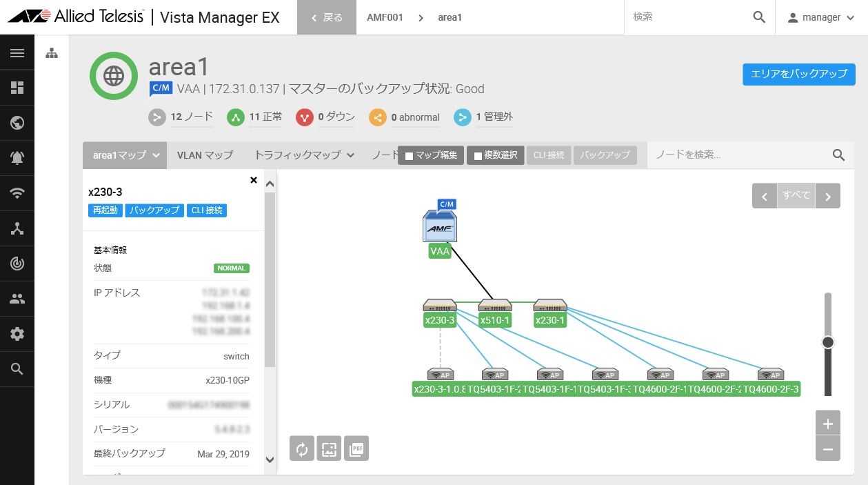Viewport: 868px width, 485px height.
Task: Click the magnifier icon in top search bar
Action: (x=759, y=17)
